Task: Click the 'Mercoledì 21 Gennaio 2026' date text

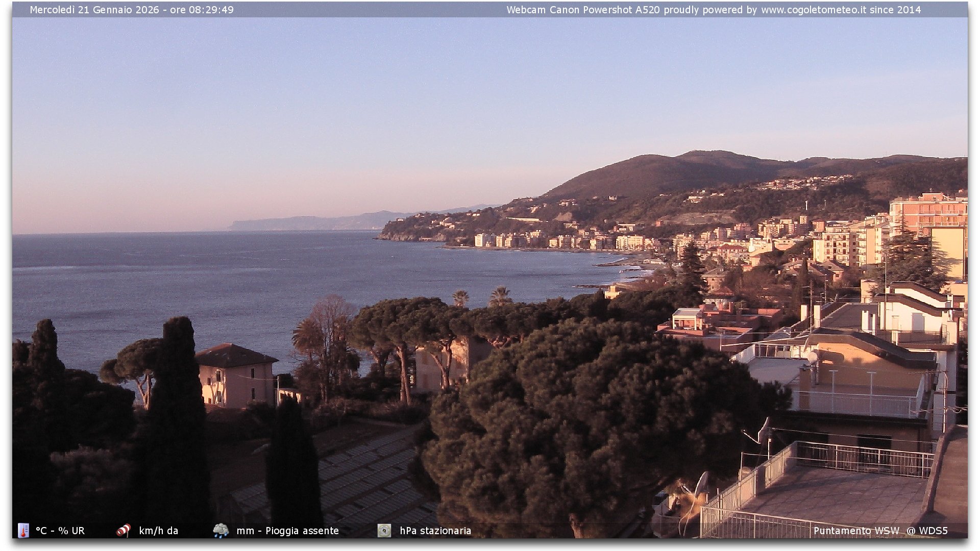Action: (x=94, y=10)
